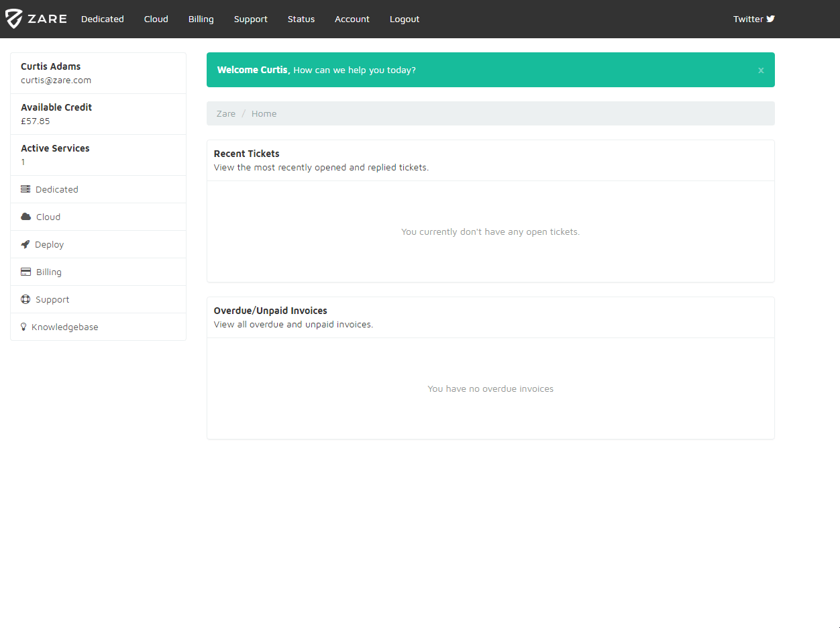Open Billing in the top navigation

(x=201, y=19)
